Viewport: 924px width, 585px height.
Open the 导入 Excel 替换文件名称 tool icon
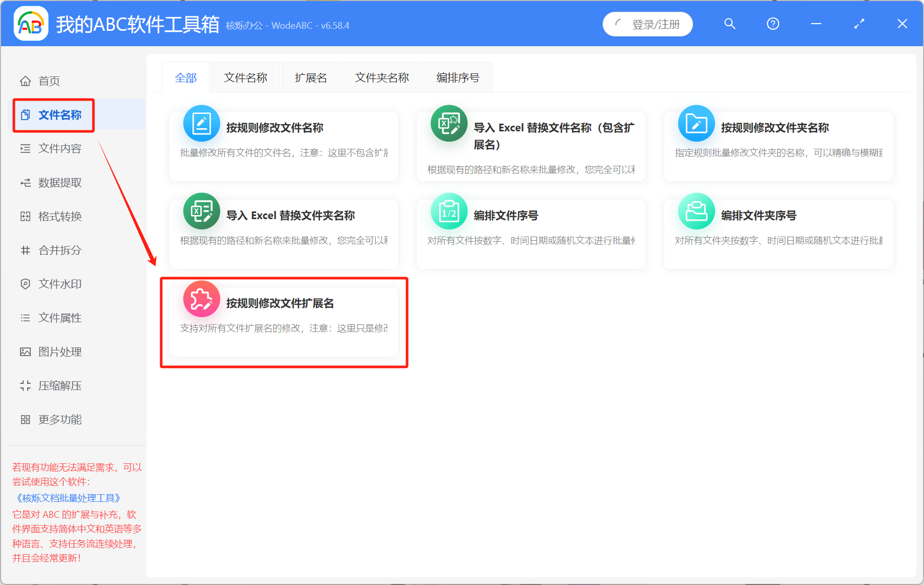449,123
